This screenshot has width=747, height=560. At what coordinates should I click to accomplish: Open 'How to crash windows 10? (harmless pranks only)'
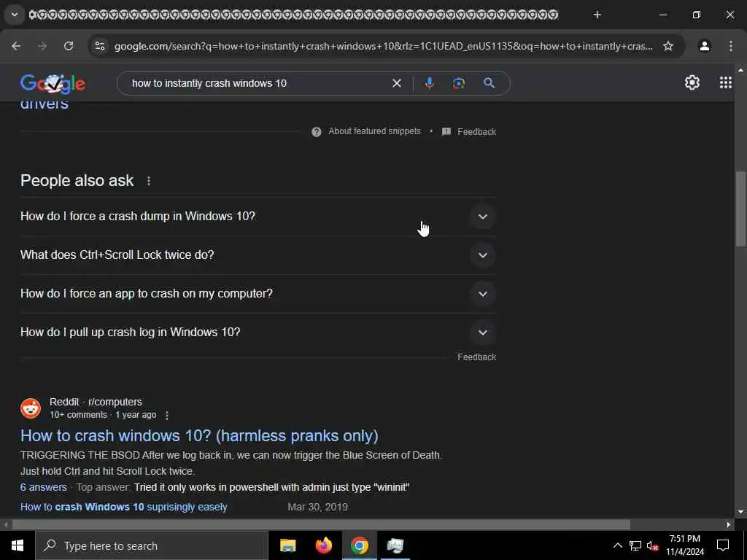(x=199, y=436)
